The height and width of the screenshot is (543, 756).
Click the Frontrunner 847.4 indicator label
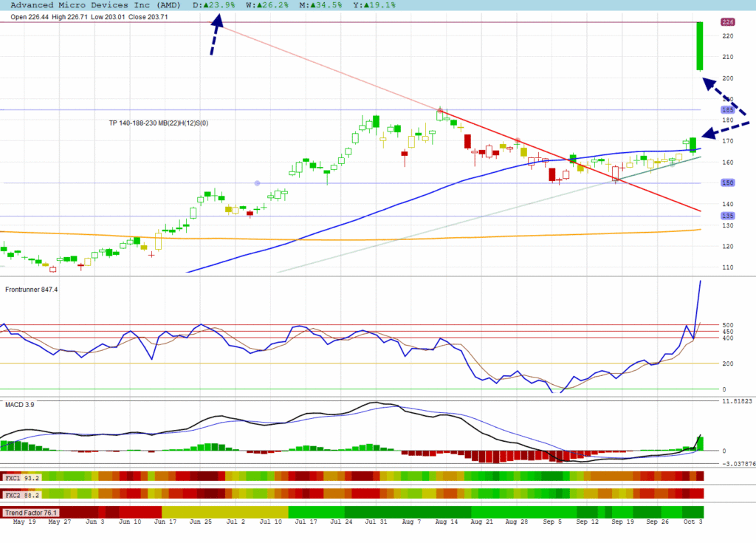(31, 290)
